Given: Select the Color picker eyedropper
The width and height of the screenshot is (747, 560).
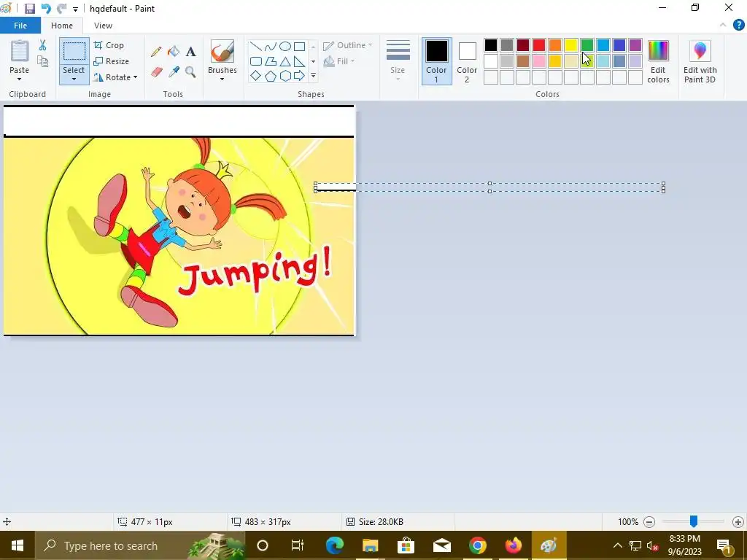Looking at the screenshot, I should 174,72.
